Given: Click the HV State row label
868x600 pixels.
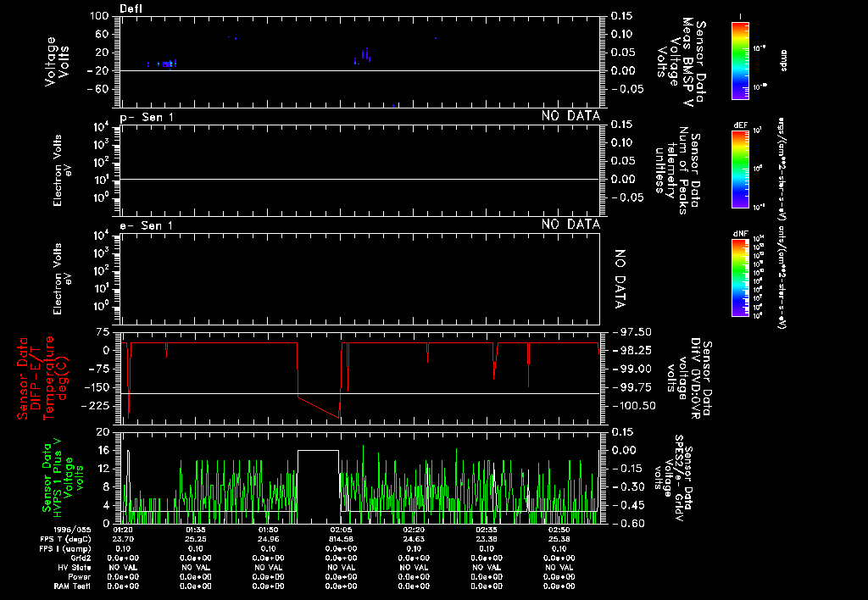Looking at the screenshot, I should [x=81, y=566].
